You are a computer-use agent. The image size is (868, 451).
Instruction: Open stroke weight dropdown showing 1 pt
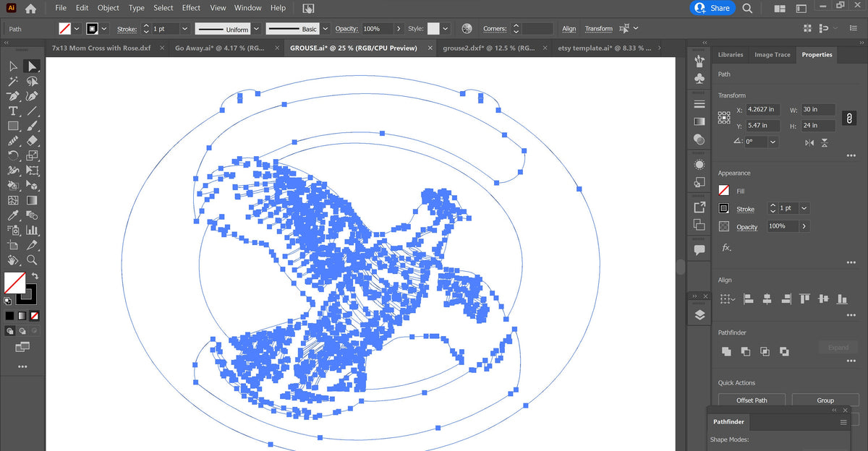(184, 29)
